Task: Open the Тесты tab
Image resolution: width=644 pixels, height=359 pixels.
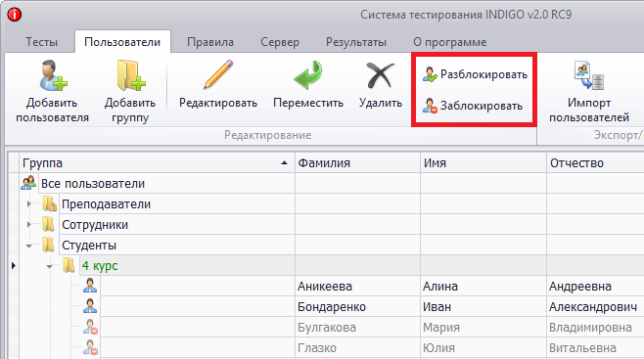Action: pos(41,42)
